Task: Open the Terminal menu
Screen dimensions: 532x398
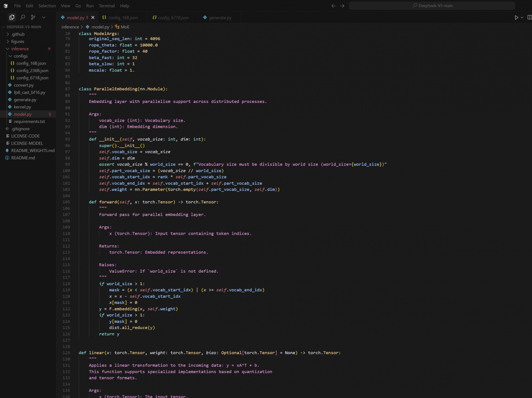Action: [x=106, y=6]
